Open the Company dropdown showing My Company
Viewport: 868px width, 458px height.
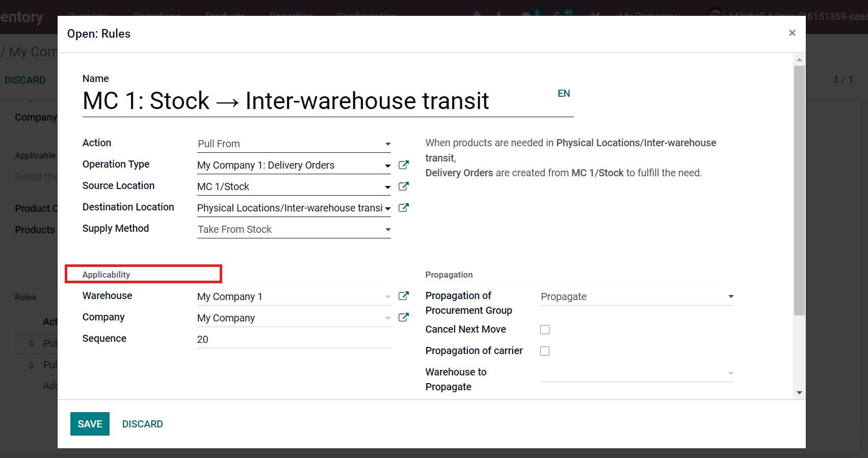point(387,318)
